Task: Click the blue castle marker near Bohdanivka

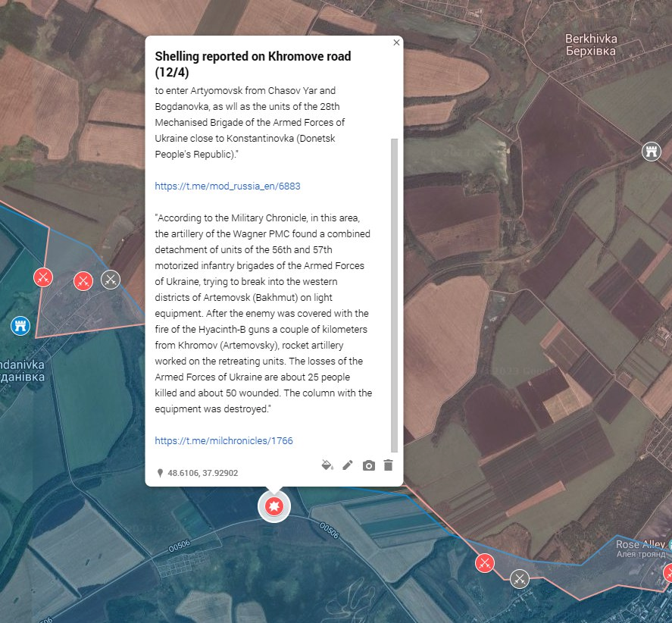Action: click(20, 326)
